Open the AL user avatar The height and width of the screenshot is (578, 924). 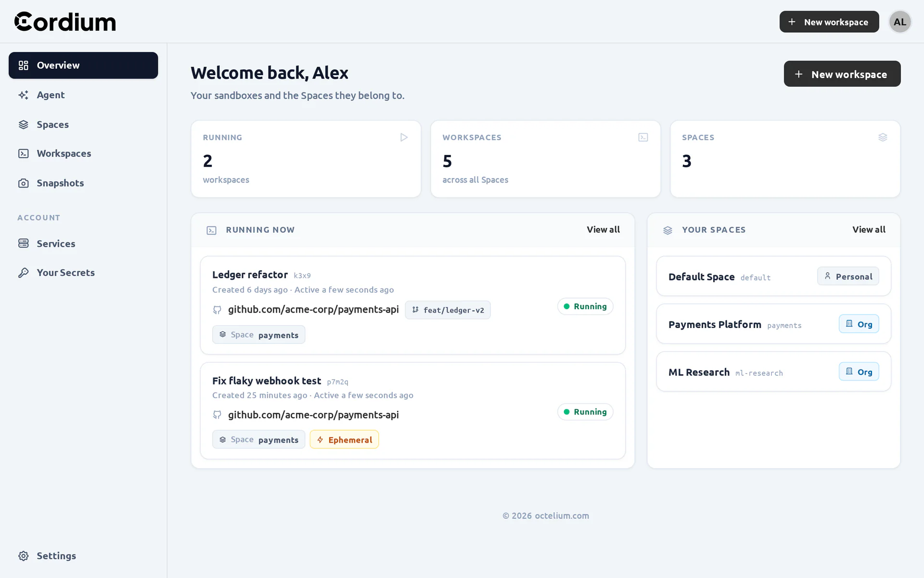899,22
